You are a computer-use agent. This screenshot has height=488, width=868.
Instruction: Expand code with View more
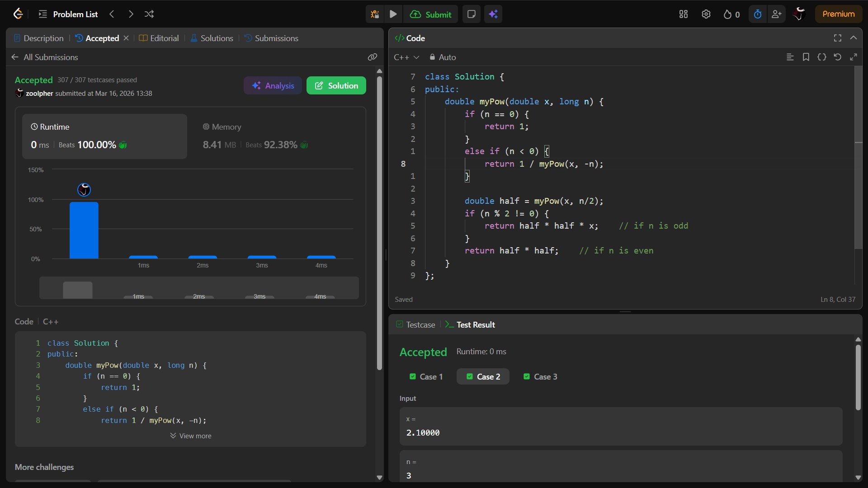[191, 436]
